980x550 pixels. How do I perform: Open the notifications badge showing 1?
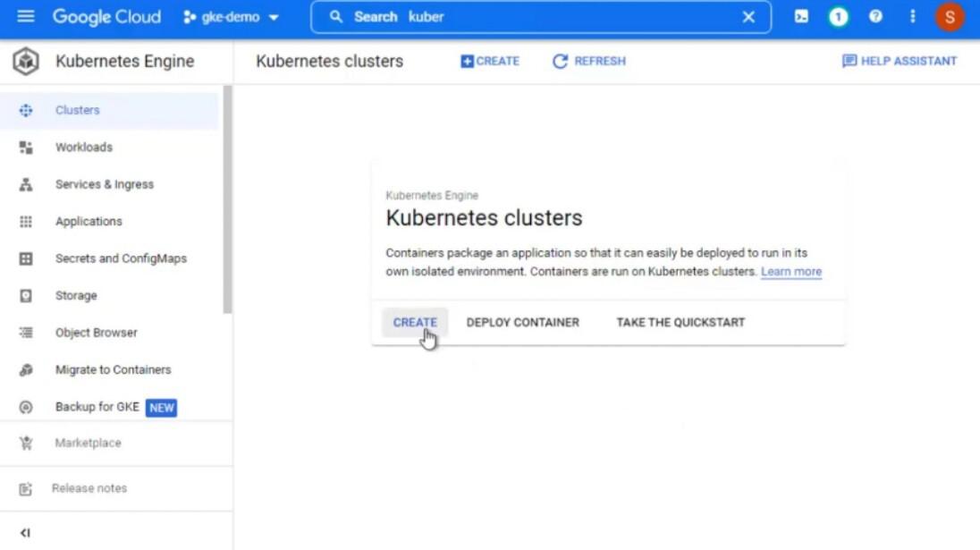[x=838, y=17]
